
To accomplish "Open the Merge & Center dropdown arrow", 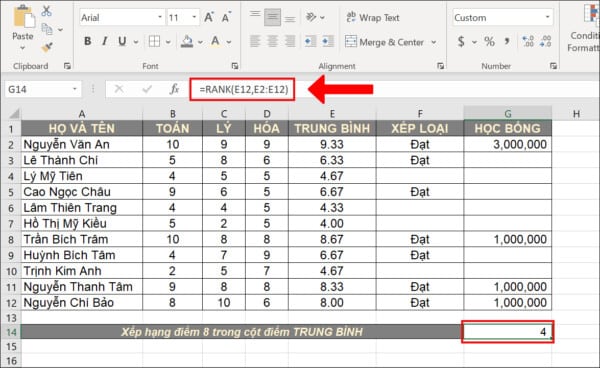I will click(x=434, y=42).
